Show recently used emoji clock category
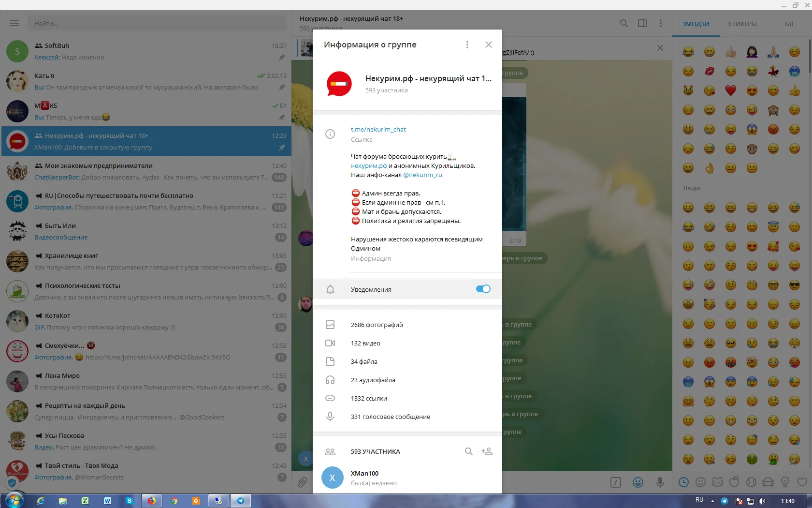812x508 pixels. [x=683, y=482]
